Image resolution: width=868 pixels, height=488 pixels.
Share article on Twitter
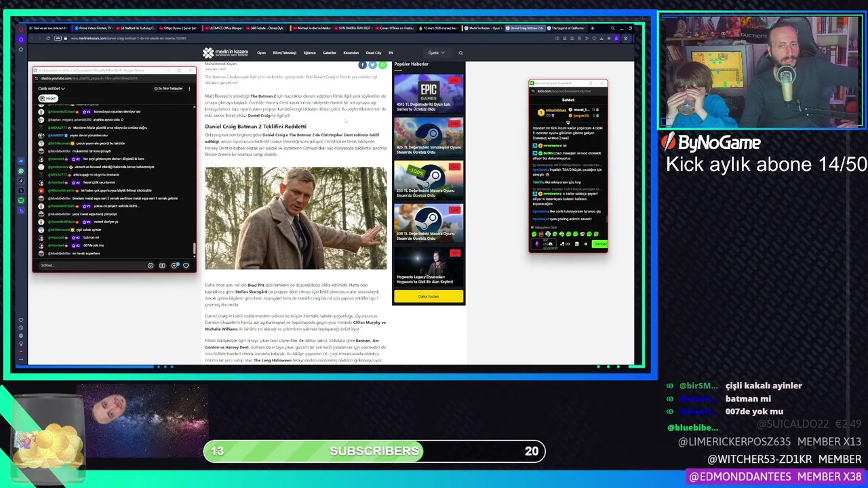click(372, 65)
